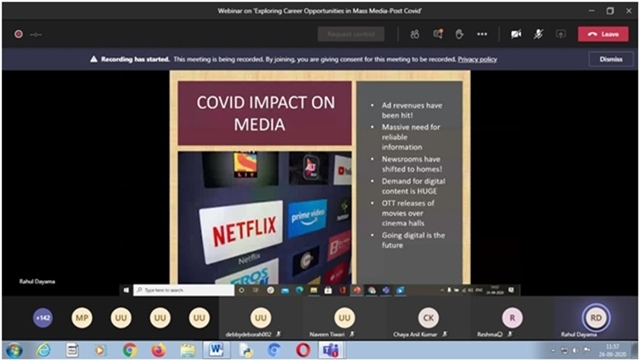Expand hidden system tray icons arrow
This screenshot has height=361, width=640.
[553, 350]
